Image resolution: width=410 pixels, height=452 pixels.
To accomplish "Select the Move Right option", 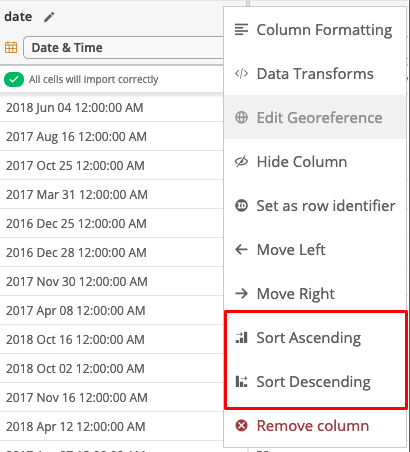I will pos(315,294).
